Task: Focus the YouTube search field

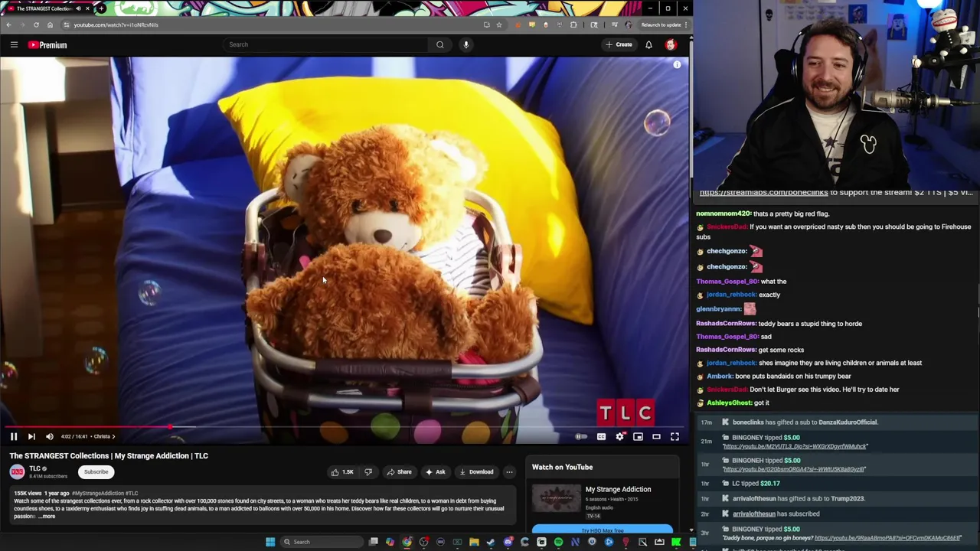Action: pyautogui.click(x=325, y=44)
